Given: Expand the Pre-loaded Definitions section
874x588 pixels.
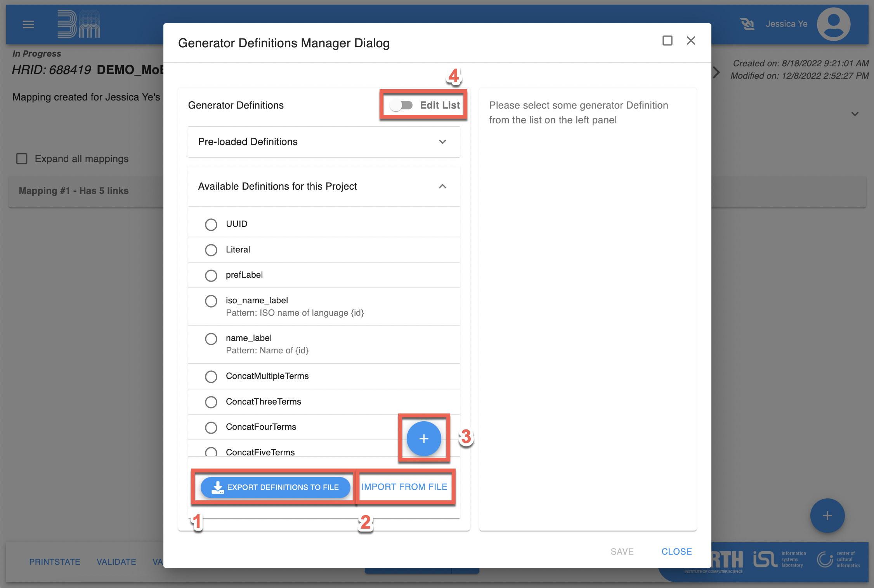Looking at the screenshot, I should [x=442, y=142].
